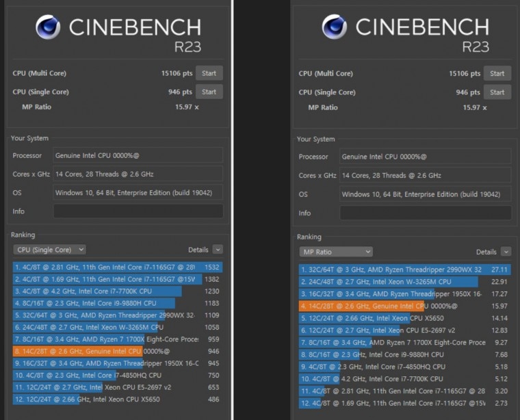Select Xeon E5-2697 v2 row scoring 653

tap(118, 387)
